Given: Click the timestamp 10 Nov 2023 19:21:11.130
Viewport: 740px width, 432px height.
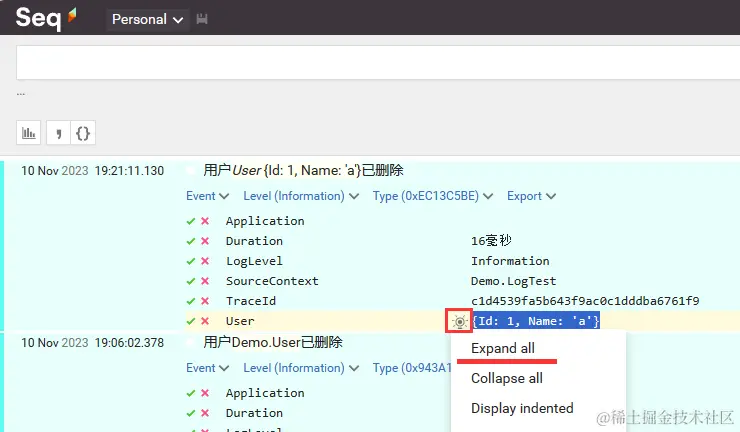Looking at the screenshot, I should (x=92, y=170).
